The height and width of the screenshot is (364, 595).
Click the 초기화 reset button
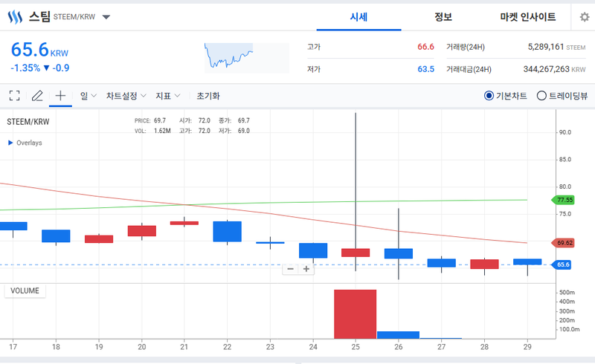click(208, 96)
